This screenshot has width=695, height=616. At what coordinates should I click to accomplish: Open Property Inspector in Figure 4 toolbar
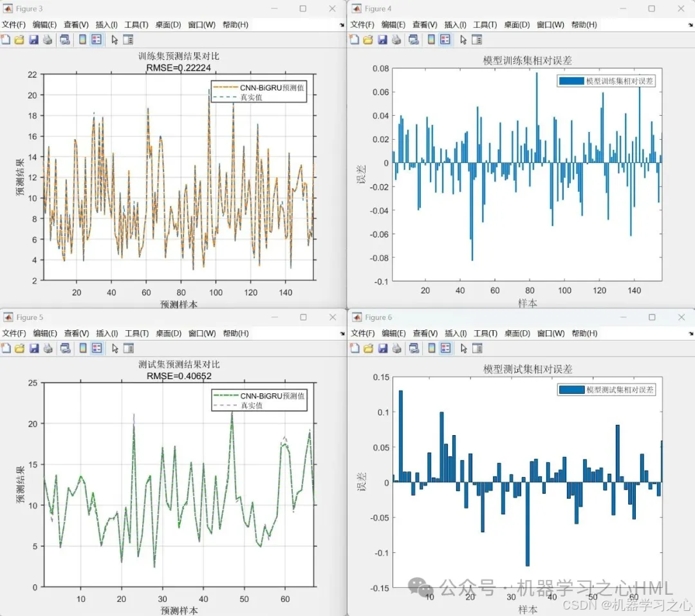[477, 40]
